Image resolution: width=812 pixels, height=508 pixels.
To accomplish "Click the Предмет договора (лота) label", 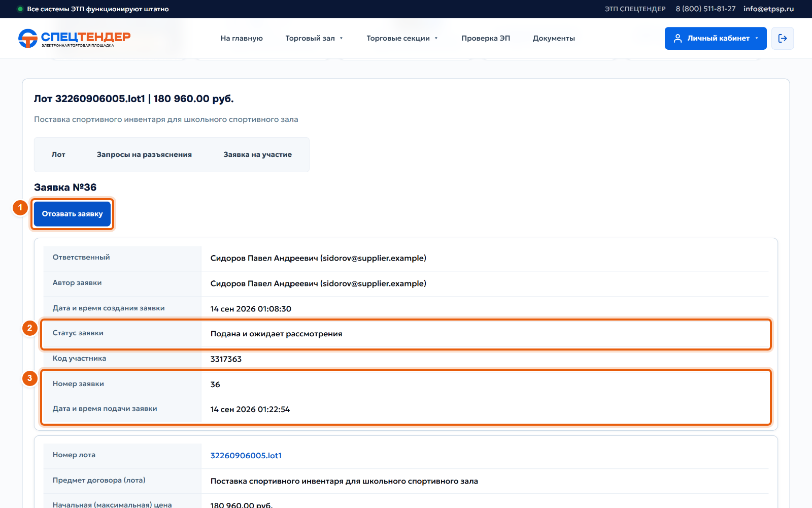I will (99, 480).
